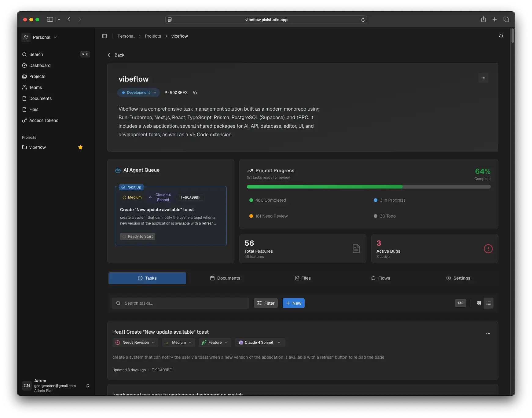Click the Total Features document icon
Viewport: 532px width, 418px height.
pyautogui.click(x=356, y=249)
